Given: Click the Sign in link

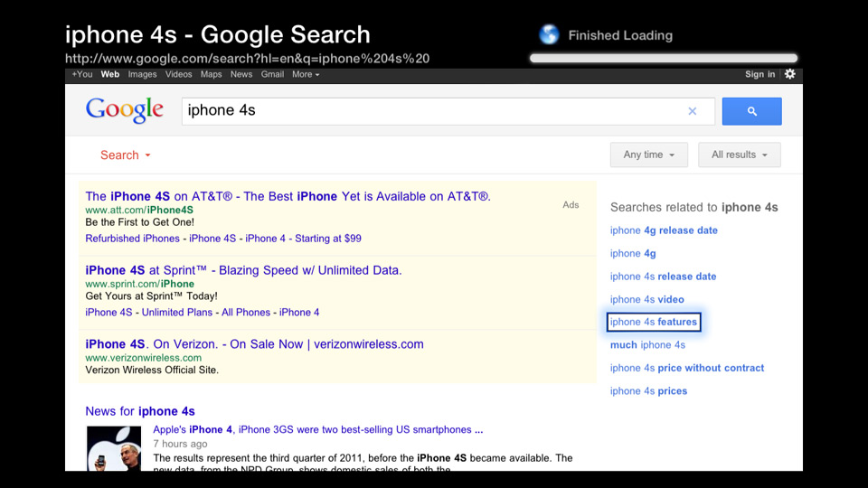Looking at the screenshot, I should [x=759, y=74].
